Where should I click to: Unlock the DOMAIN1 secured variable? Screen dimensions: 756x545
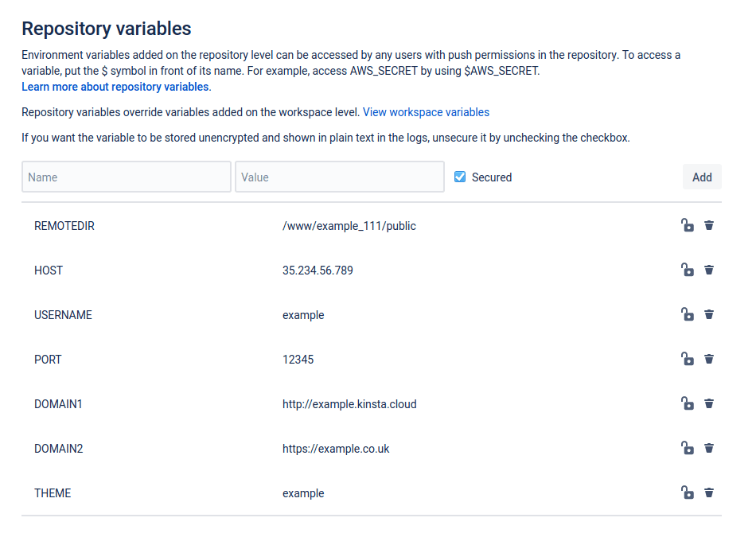click(688, 403)
